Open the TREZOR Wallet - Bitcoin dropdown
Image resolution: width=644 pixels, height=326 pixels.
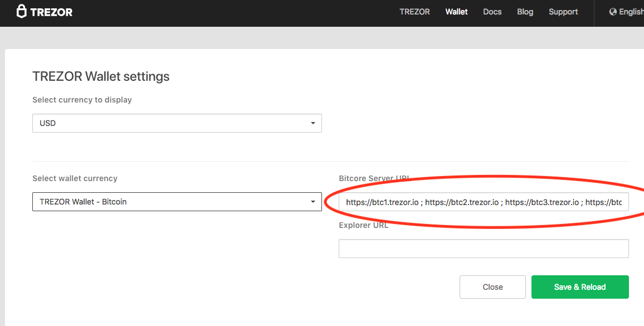click(x=167, y=202)
